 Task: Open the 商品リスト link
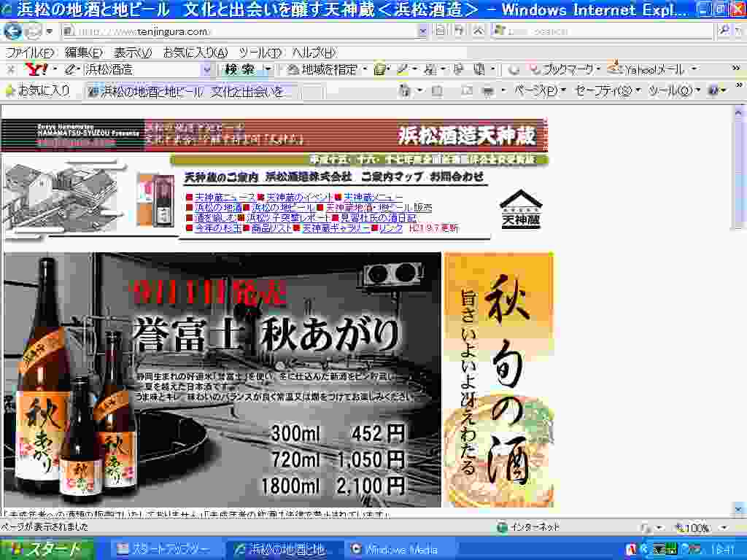271,228
